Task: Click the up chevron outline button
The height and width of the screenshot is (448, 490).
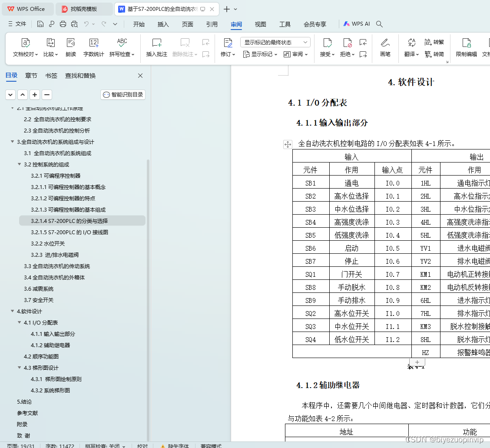Action: pyautogui.click(x=23, y=95)
